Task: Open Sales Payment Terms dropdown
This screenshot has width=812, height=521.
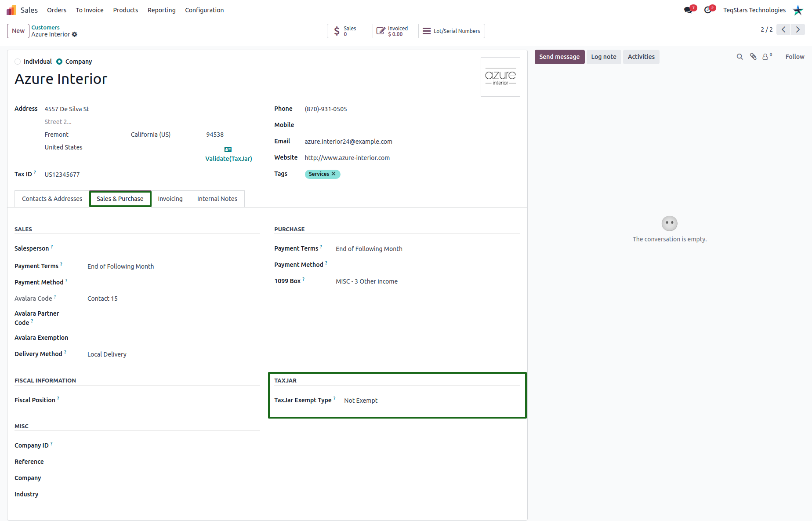Action: pos(174,266)
